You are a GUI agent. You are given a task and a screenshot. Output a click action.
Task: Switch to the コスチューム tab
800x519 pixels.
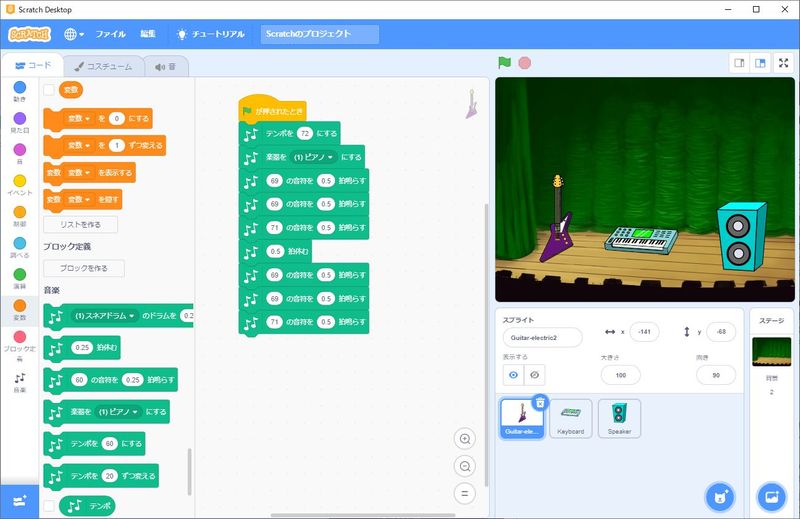click(103, 66)
